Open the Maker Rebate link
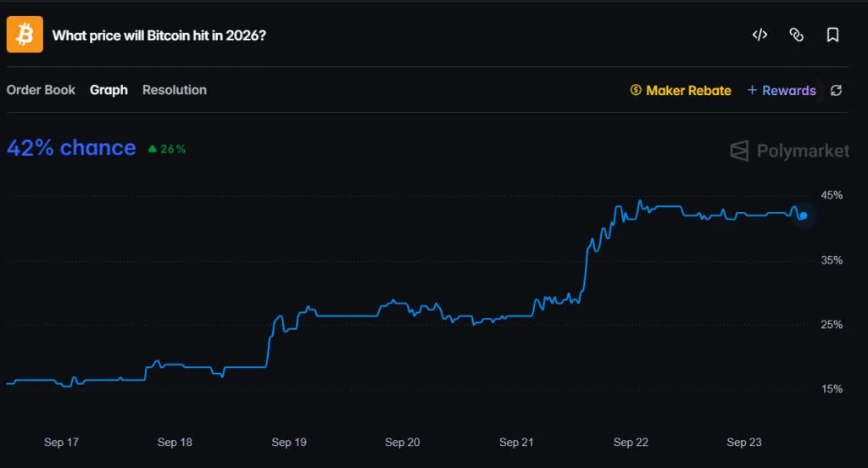 [688, 90]
